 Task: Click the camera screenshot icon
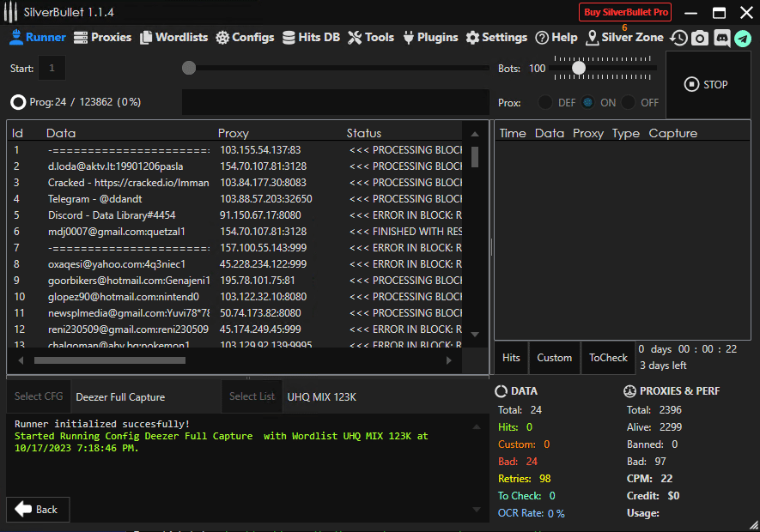point(700,38)
